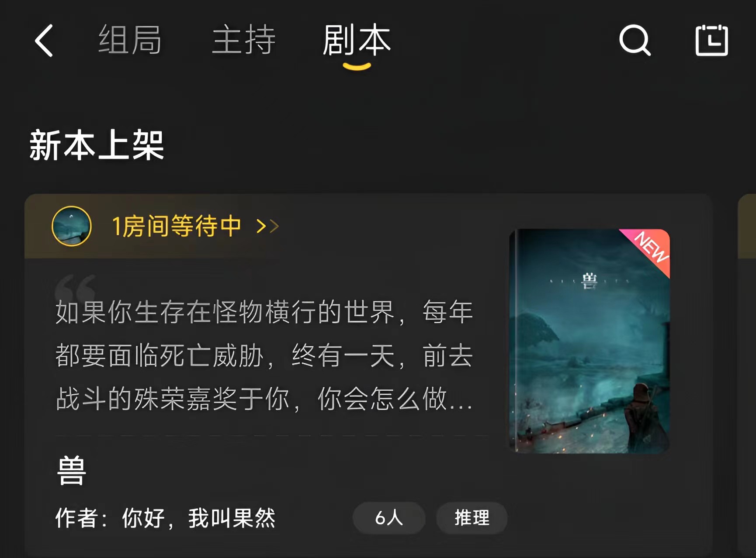The width and height of the screenshot is (756, 558).
Task: Click the script title 兽
Action: pos(72,471)
